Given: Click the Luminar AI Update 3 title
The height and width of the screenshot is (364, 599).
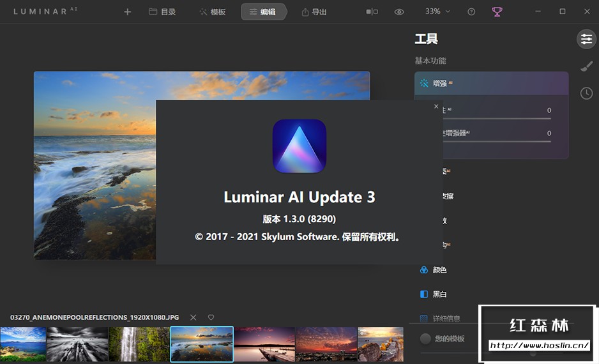Looking at the screenshot, I should coord(299,197).
